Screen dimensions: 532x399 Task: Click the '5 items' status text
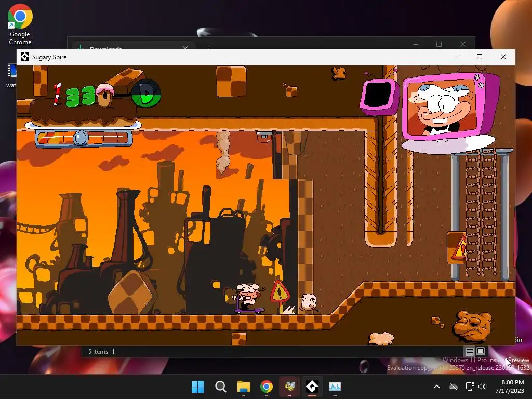(x=98, y=352)
